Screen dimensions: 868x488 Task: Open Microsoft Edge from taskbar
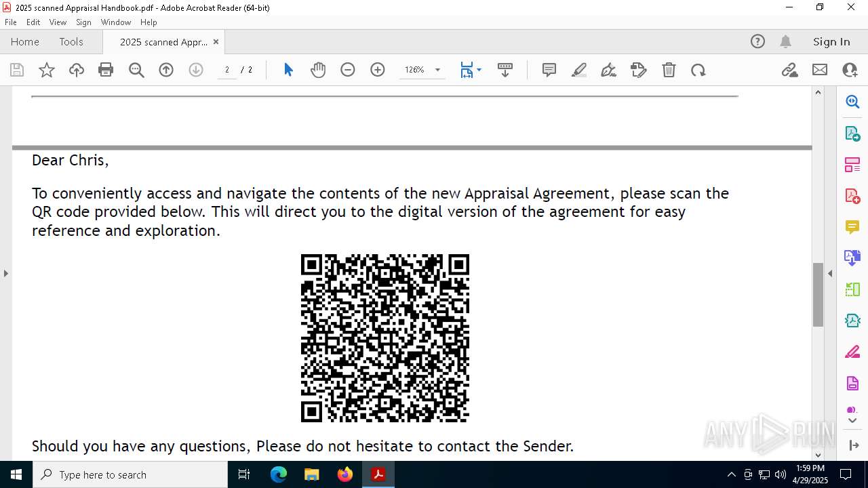click(279, 474)
